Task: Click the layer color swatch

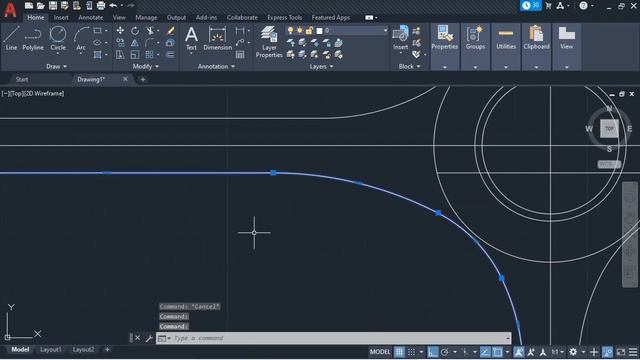Action: click(320, 31)
